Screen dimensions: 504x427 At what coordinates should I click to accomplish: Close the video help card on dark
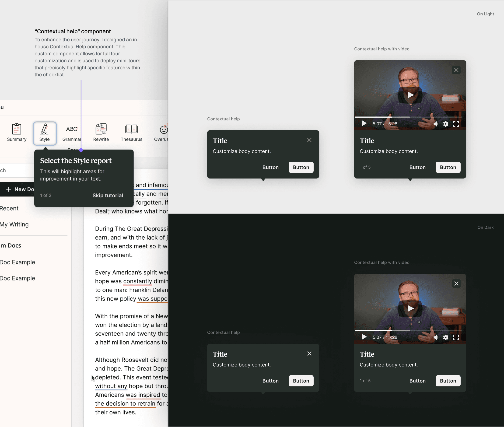pos(456,283)
